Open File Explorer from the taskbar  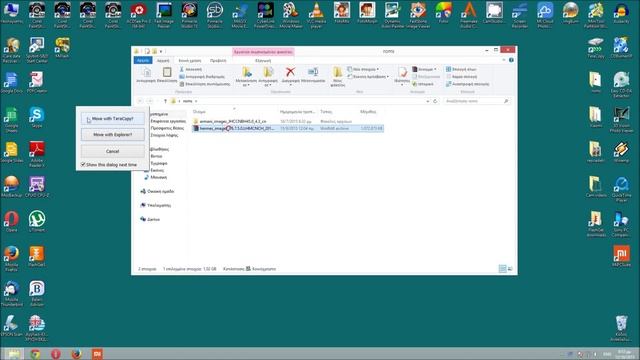point(13,353)
